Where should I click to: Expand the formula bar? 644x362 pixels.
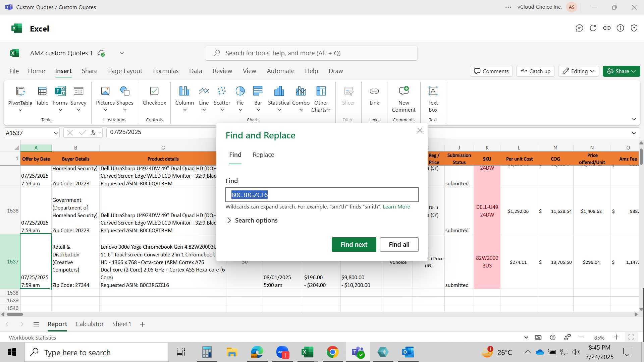point(634,133)
